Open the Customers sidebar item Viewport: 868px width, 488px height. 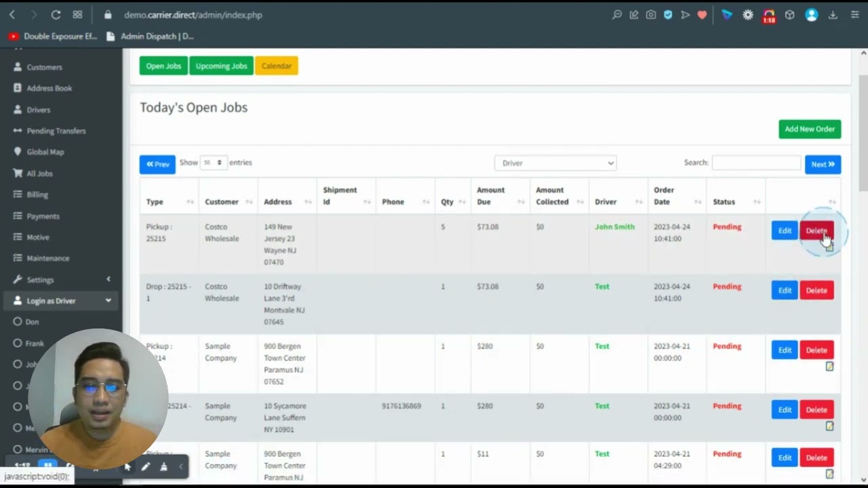[44, 67]
